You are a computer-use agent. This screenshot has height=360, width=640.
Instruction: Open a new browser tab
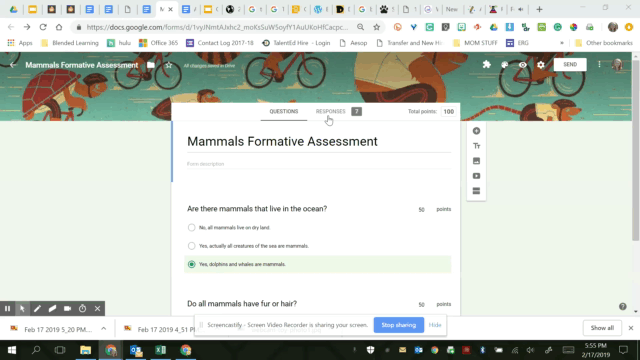point(539,9)
